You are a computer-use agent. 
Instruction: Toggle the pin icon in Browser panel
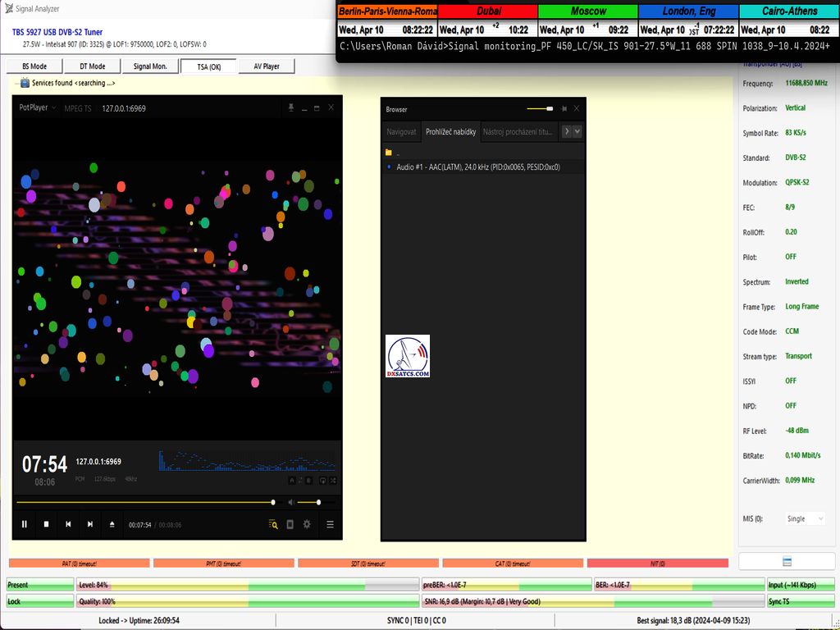pyautogui.click(x=564, y=108)
